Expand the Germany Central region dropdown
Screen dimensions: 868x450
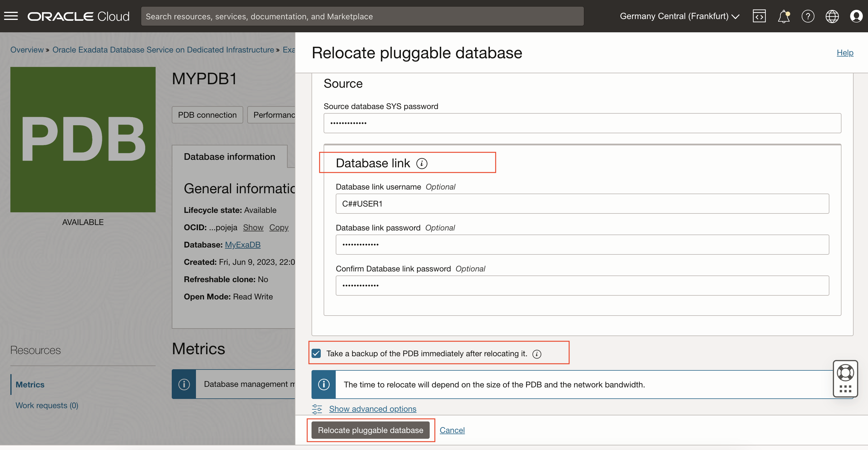pyautogui.click(x=679, y=16)
